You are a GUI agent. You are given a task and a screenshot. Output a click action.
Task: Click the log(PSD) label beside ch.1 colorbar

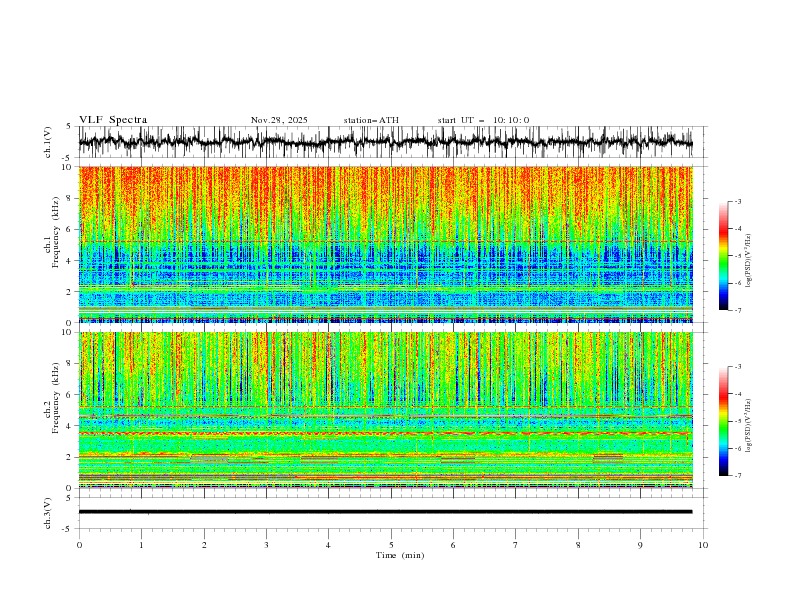[x=748, y=261]
